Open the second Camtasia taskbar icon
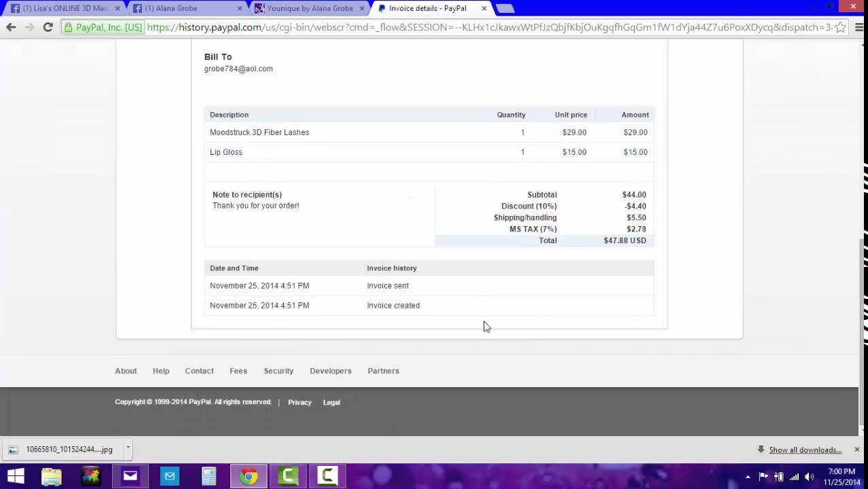This screenshot has width=868, height=489. click(x=327, y=476)
